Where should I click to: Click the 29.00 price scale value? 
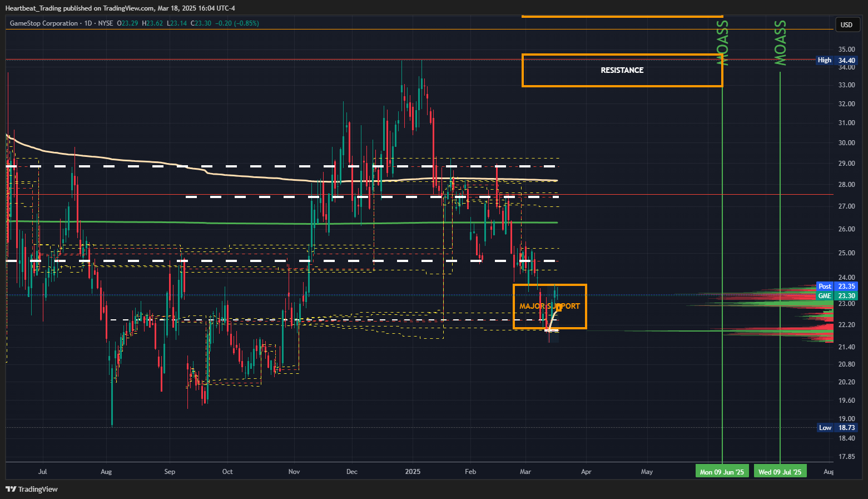[846, 164]
